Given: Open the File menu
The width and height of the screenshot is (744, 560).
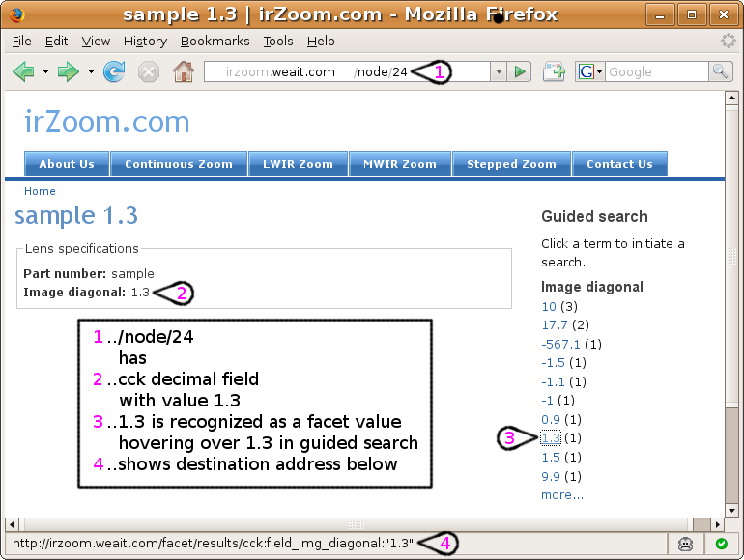Looking at the screenshot, I should (x=22, y=42).
